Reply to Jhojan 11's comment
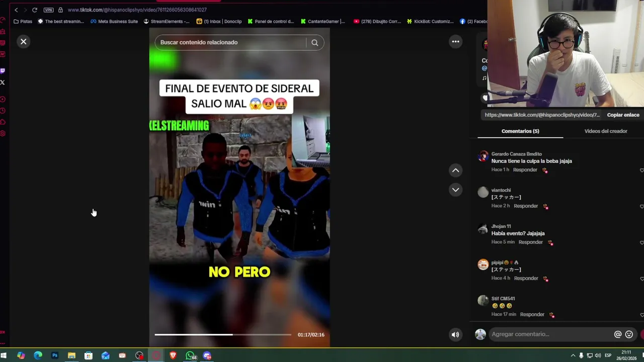Viewport: 644px width, 362px height. (531, 242)
